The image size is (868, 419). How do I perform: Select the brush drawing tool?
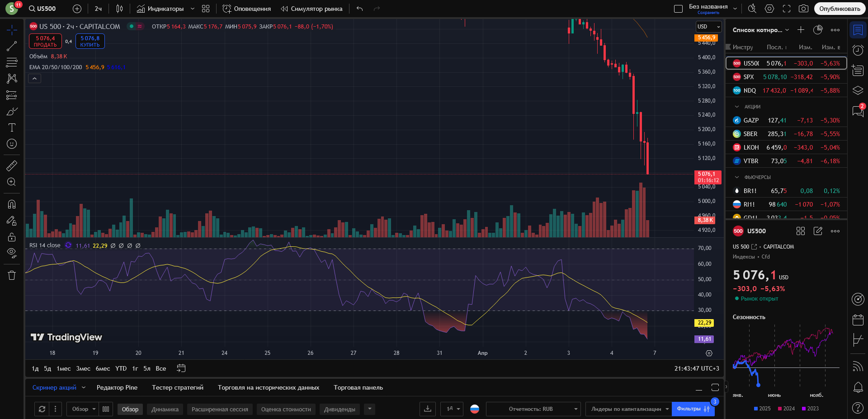coord(12,111)
